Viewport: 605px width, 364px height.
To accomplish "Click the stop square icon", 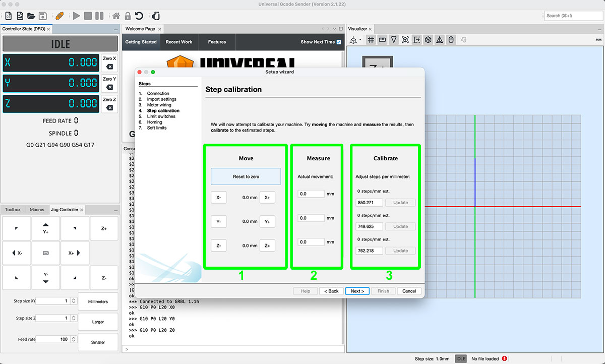I will (88, 16).
